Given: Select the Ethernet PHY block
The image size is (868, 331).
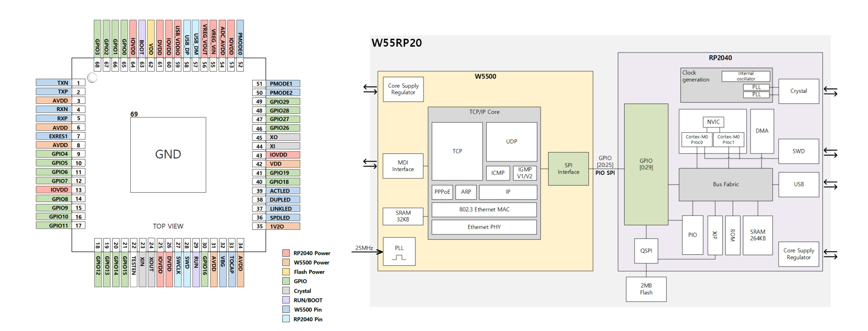Looking at the screenshot, I should tap(484, 227).
